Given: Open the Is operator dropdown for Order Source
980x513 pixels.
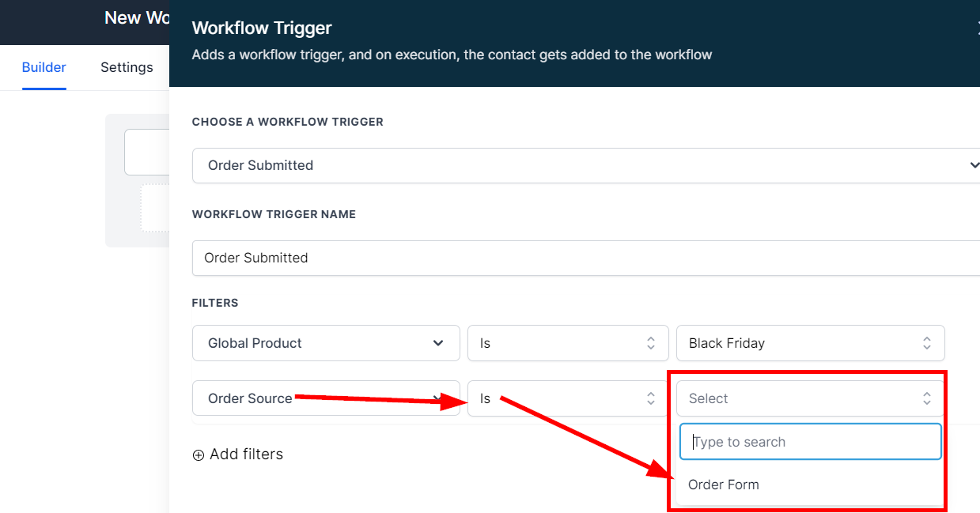Looking at the screenshot, I should click(x=567, y=398).
